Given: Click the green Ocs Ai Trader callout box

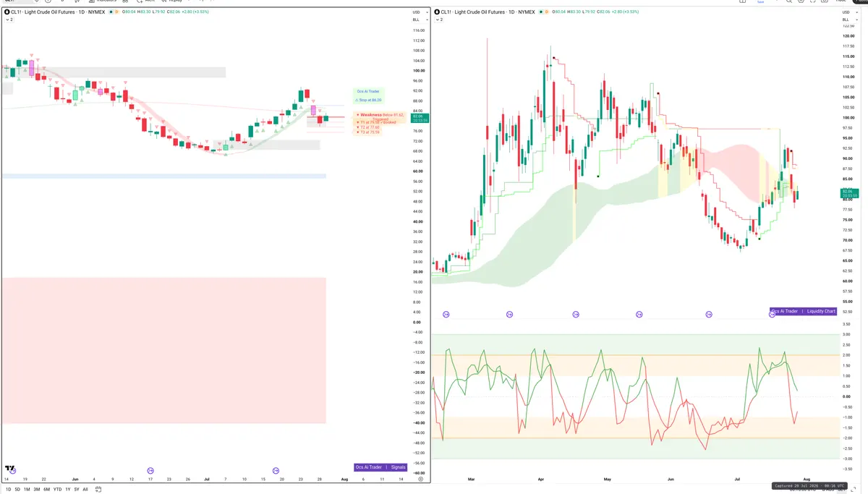Looking at the screenshot, I should click(x=368, y=95).
